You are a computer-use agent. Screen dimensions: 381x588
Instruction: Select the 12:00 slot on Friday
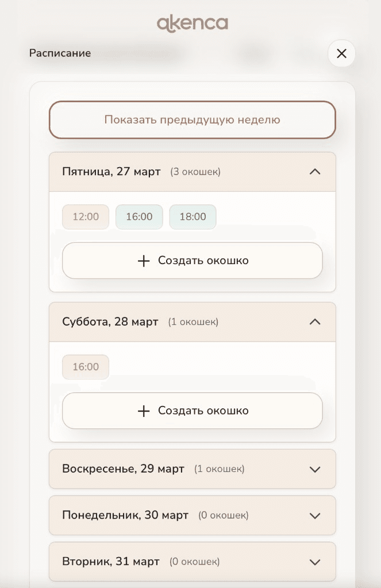[x=85, y=216]
